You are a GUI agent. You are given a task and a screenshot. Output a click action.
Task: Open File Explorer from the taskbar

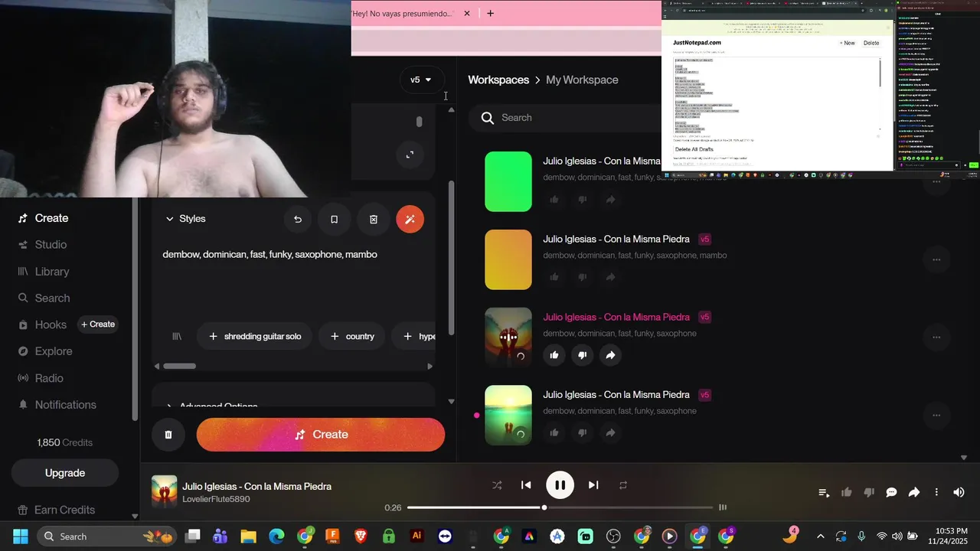coord(248,536)
